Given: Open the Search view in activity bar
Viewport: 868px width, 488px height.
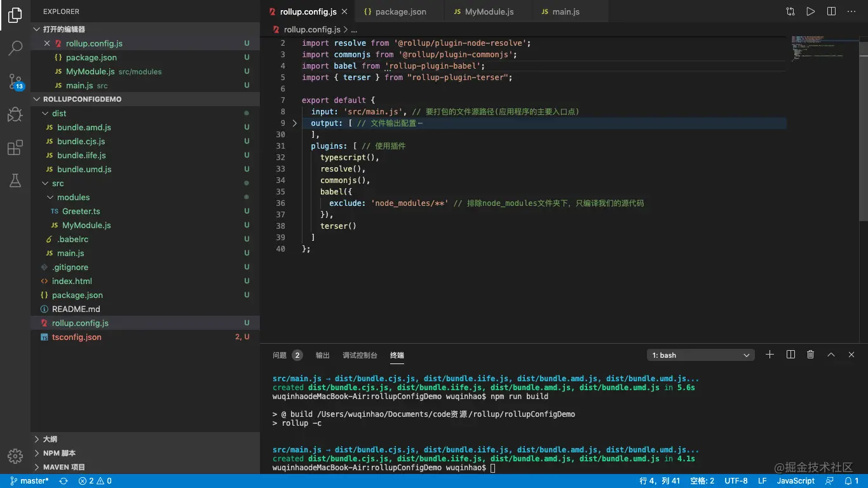Looking at the screenshot, I should [x=15, y=48].
